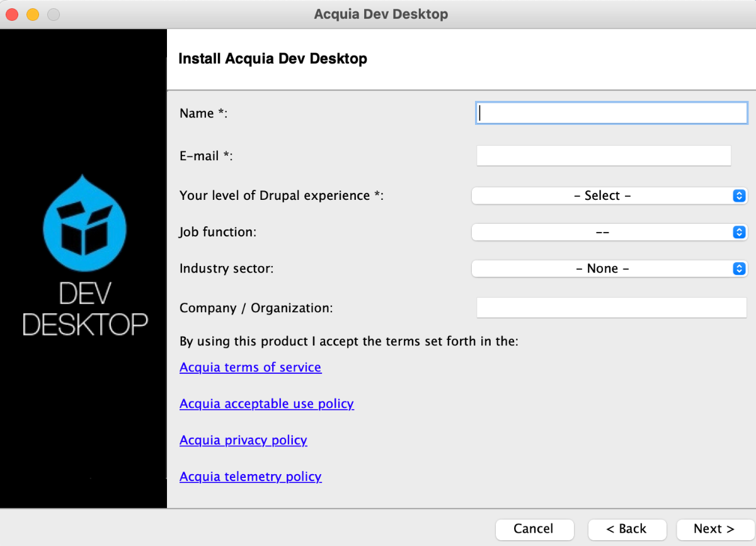The image size is (756, 546).
Task: Click the 'E-mail *:' label
Action: pyautogui.click(x=206, y=156)
